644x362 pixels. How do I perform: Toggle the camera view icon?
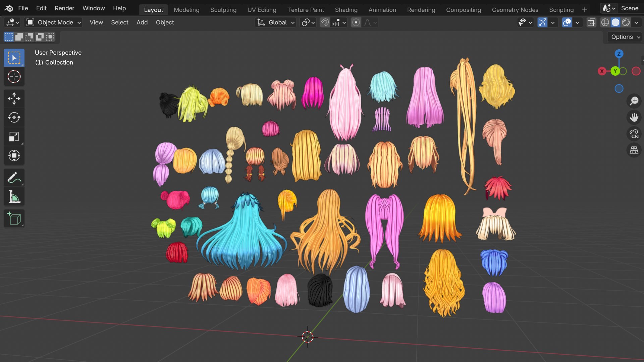634,134
